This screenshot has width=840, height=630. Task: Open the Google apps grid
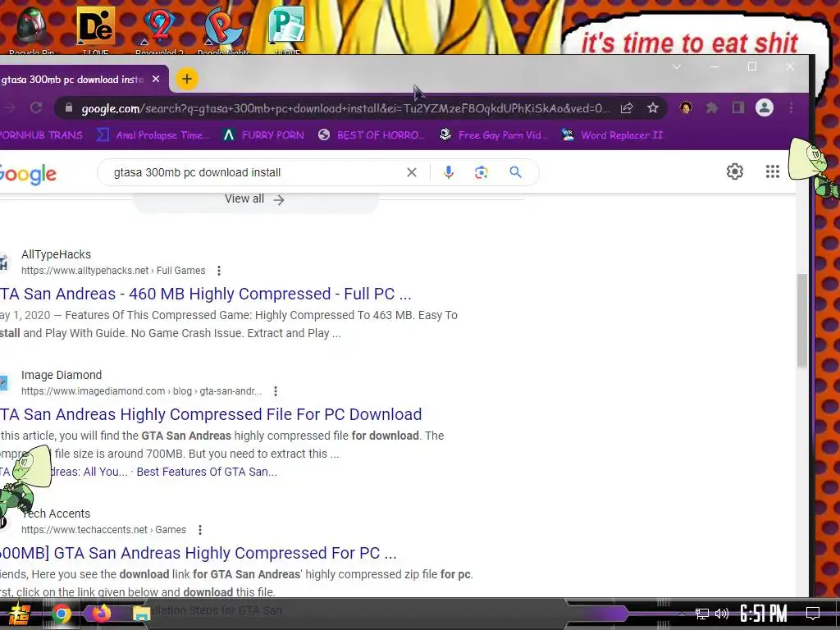click(x=773, y=171)
